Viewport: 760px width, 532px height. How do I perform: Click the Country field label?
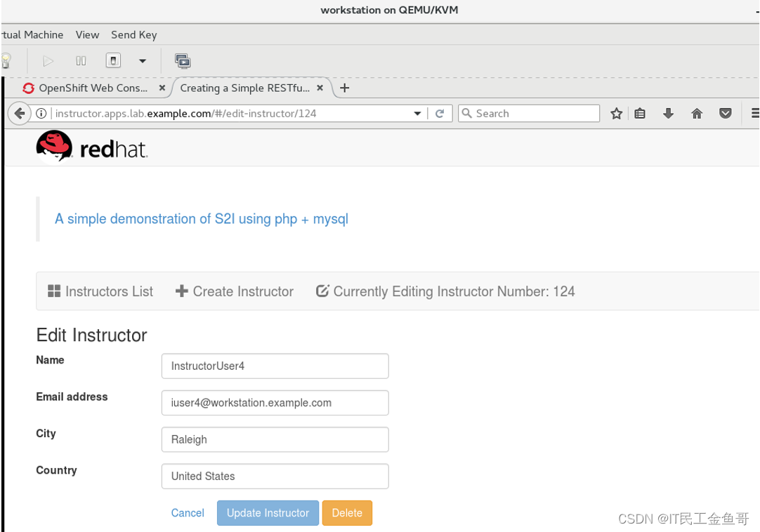56,470
